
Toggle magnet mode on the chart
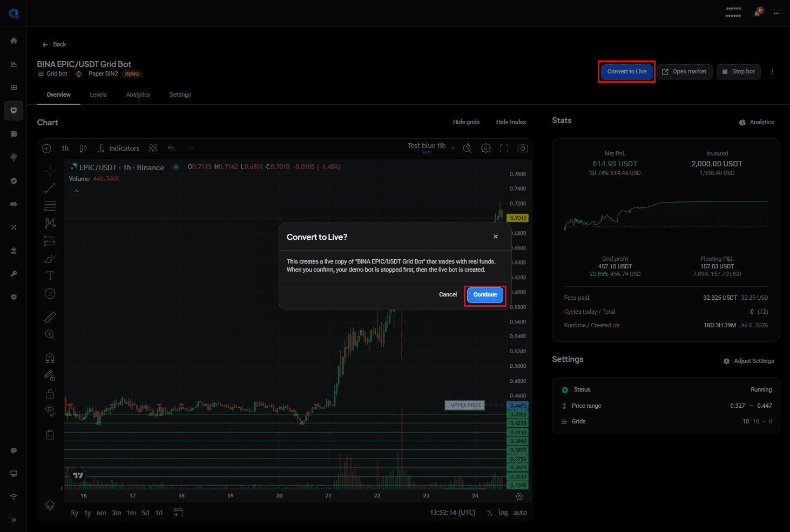tap(50, 358)
